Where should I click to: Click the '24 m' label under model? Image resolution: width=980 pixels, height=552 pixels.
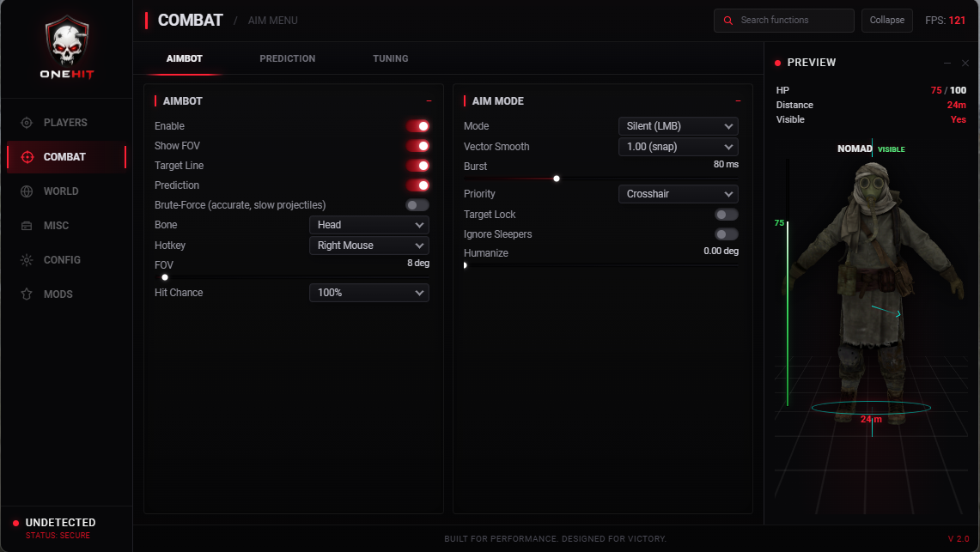[x=871, y=420]
